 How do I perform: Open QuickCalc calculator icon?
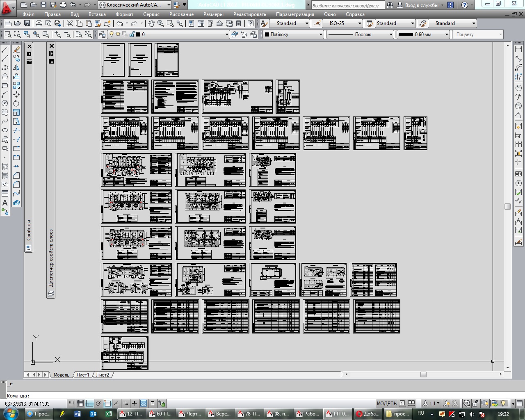pos(238,23)
